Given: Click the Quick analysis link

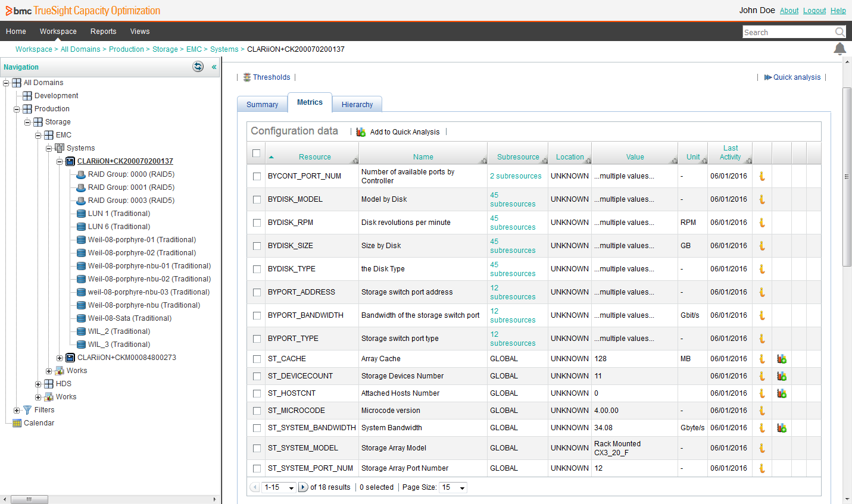Looking at the screenshot, I should [797, 77].
